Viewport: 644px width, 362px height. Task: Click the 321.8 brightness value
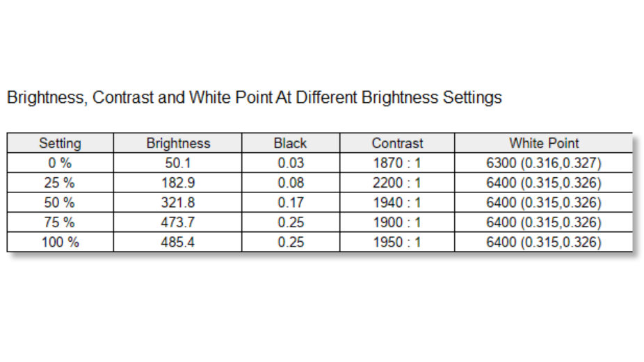(x=178, y=203)
